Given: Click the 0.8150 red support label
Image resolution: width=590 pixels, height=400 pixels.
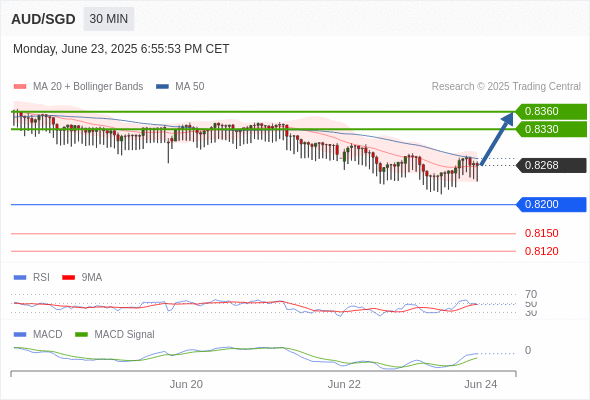Looking at the screenshot, I should click(541, 233).
